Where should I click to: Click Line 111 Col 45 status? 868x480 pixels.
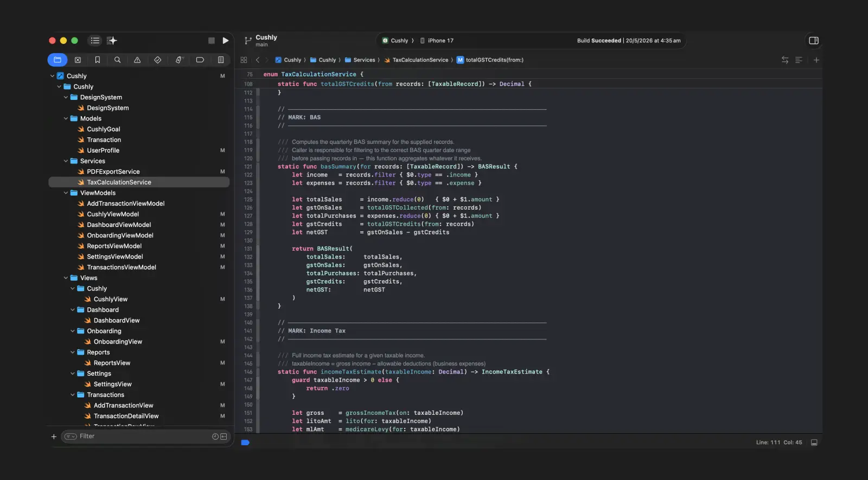tap(779, 443)
